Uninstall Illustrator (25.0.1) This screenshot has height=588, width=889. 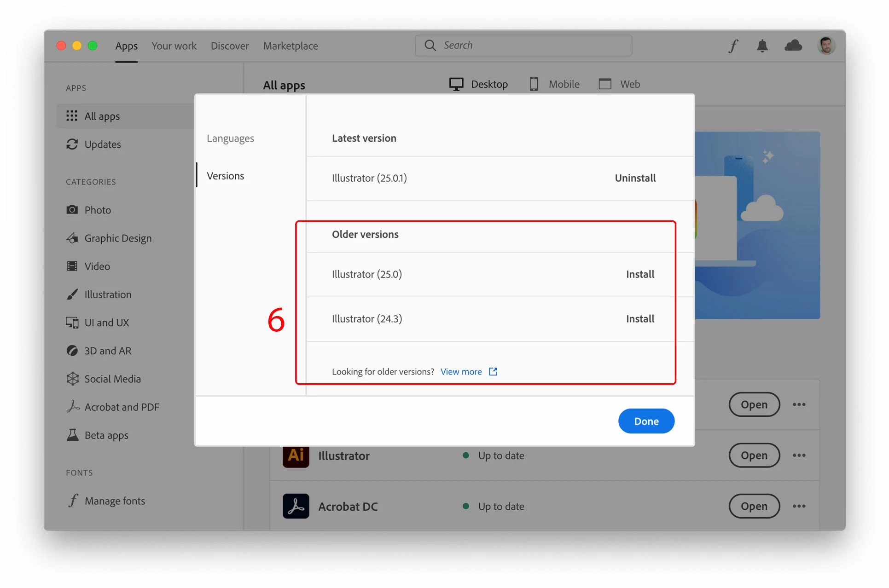(x=635, y=178)
